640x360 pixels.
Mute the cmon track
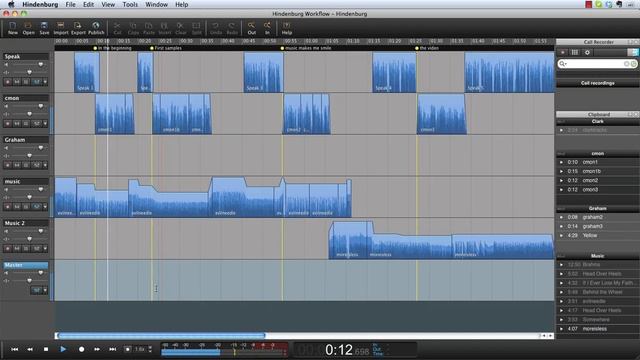coord(17,124)
